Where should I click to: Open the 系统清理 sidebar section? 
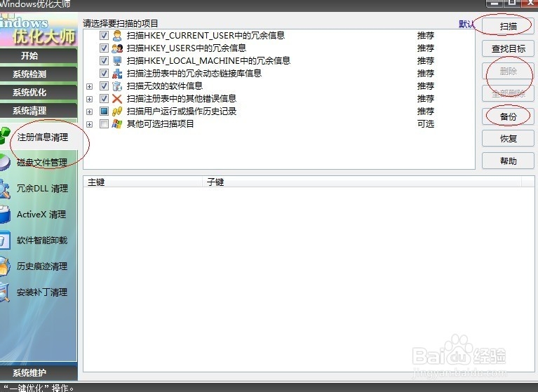pyautogui.click(x=39, y=111)
